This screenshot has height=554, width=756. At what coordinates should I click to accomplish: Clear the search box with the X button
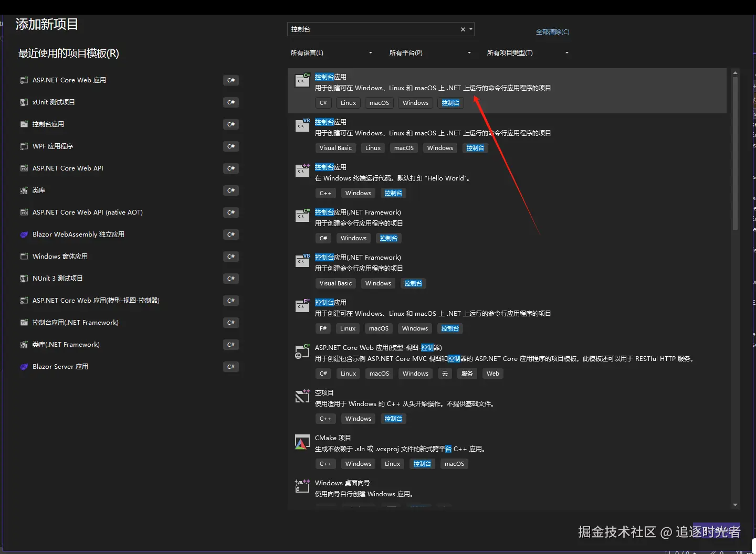(x=463, y=29)
